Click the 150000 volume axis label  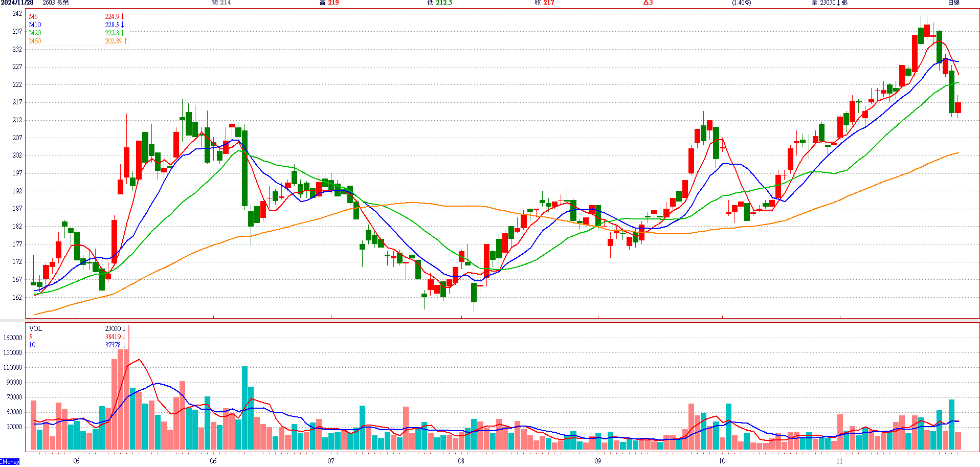coord(13,338)
